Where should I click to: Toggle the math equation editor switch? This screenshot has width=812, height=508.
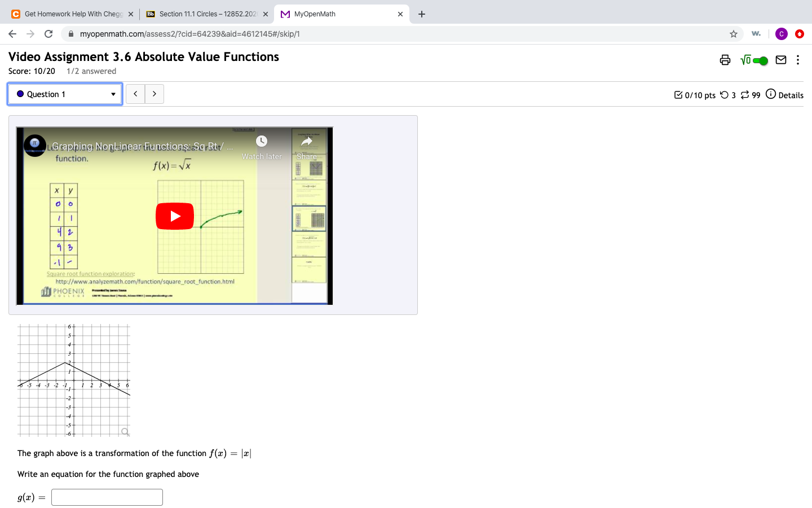(x=760, y=60)
